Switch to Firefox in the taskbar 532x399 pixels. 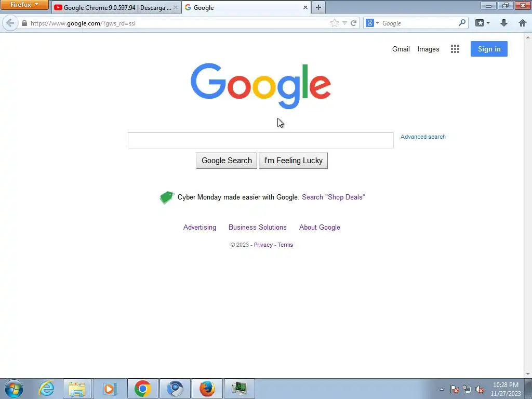point(207,389)
